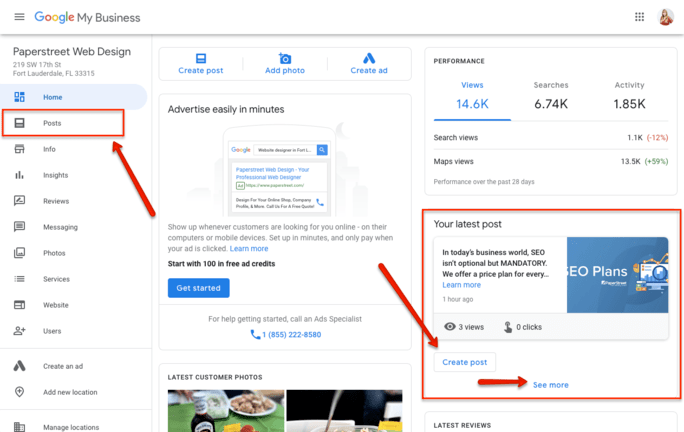This screenshot has height=432, width=684.
Task: Click Create post button under latest post
Action: coord(465,362)
